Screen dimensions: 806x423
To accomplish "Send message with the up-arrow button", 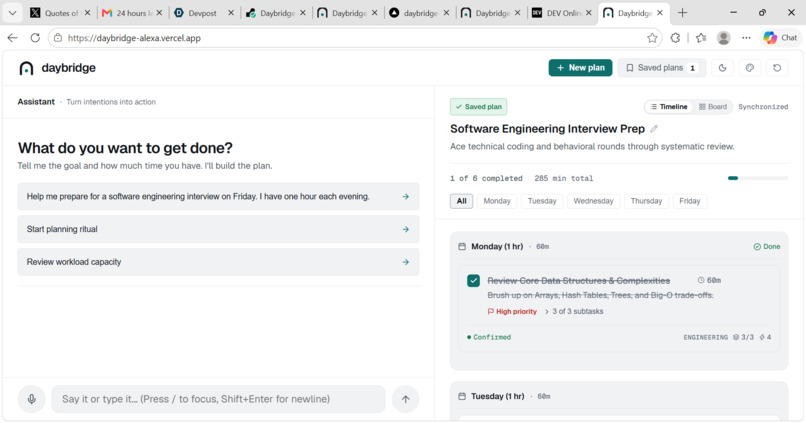I will pyautogui.click(x=406, y=399).
